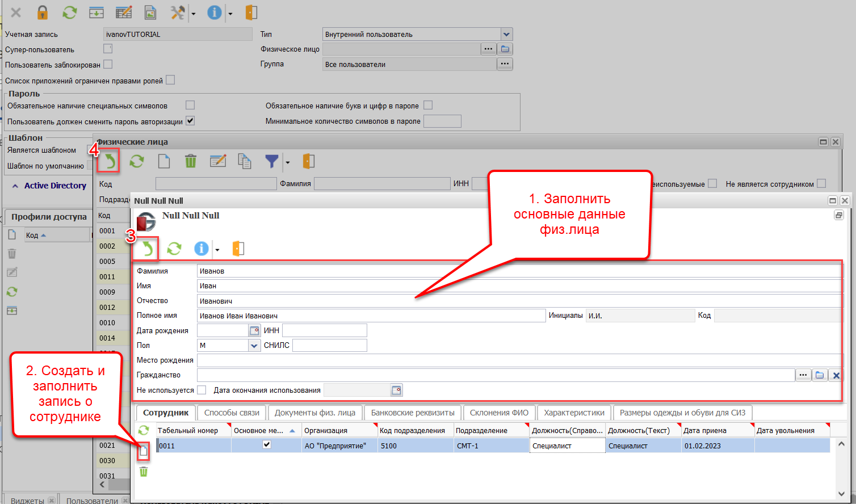Expand the Пол dropdown
The image size is (856, 504).
coord(254,346)
